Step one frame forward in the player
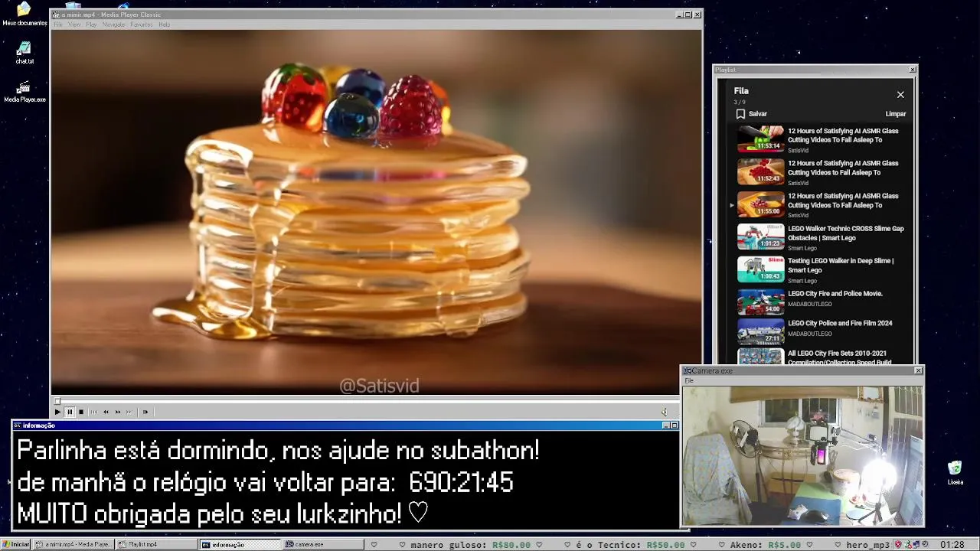Image resolution: width=980 pixels, height=551 pixels. [145, 412]
